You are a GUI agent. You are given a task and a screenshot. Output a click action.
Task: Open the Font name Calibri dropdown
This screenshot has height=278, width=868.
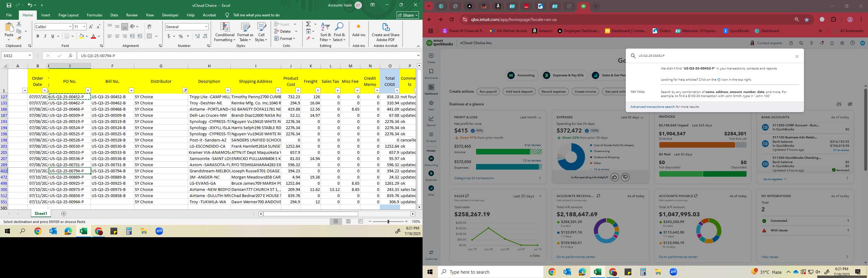[x=70, y=27]
